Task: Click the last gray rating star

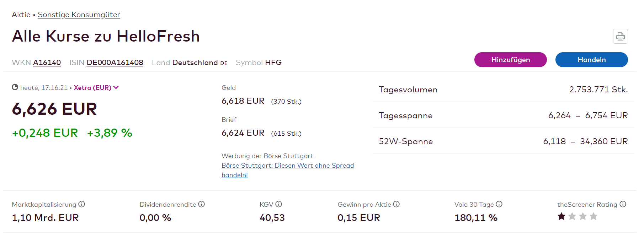Action: (x=593, y=216)
